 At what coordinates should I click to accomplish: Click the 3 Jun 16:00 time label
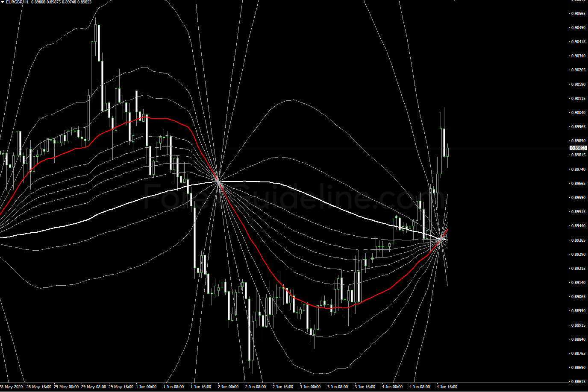pos(365,387)
